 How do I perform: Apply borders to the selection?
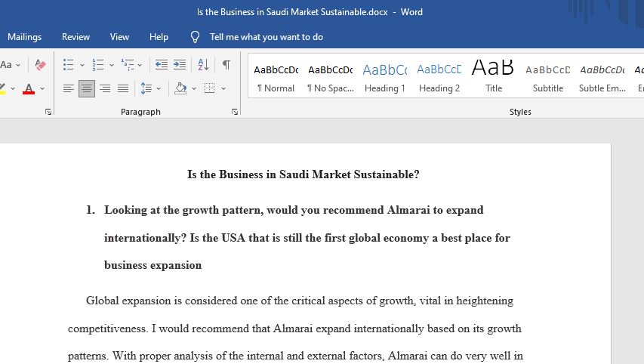click(x=209, y=88)
